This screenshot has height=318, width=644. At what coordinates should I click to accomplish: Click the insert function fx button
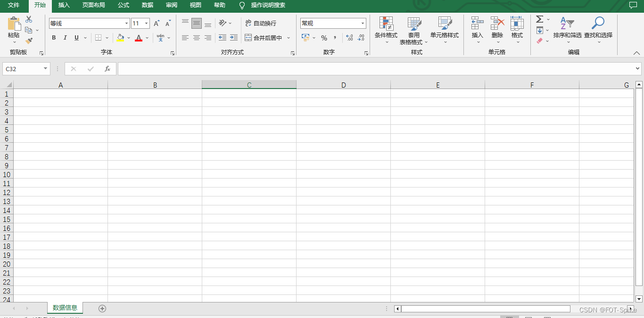click(107, 69)
